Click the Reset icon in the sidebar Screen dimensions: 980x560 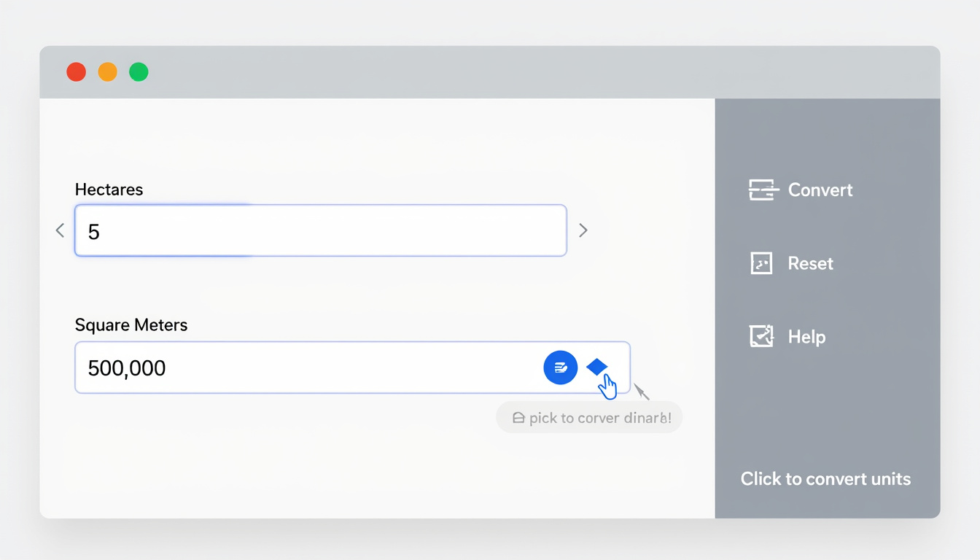[x=761, y=263]
